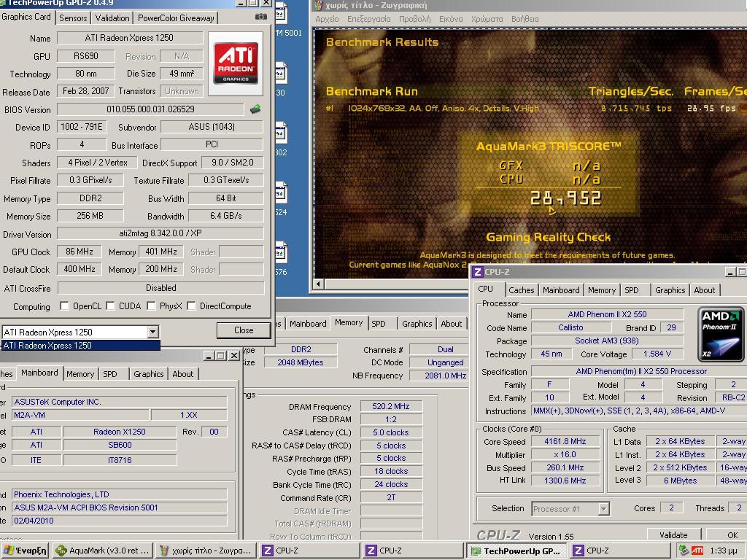Click the ATI tray icon in system tray
Image resolution: width=747 pixels, height=560 pixels.
697,551
